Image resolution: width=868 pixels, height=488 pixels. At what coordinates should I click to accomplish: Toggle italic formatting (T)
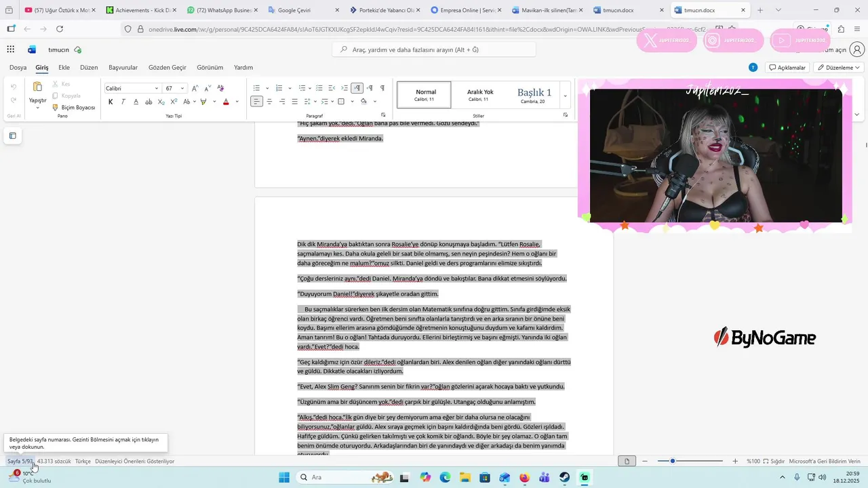(x=123, y=102)
